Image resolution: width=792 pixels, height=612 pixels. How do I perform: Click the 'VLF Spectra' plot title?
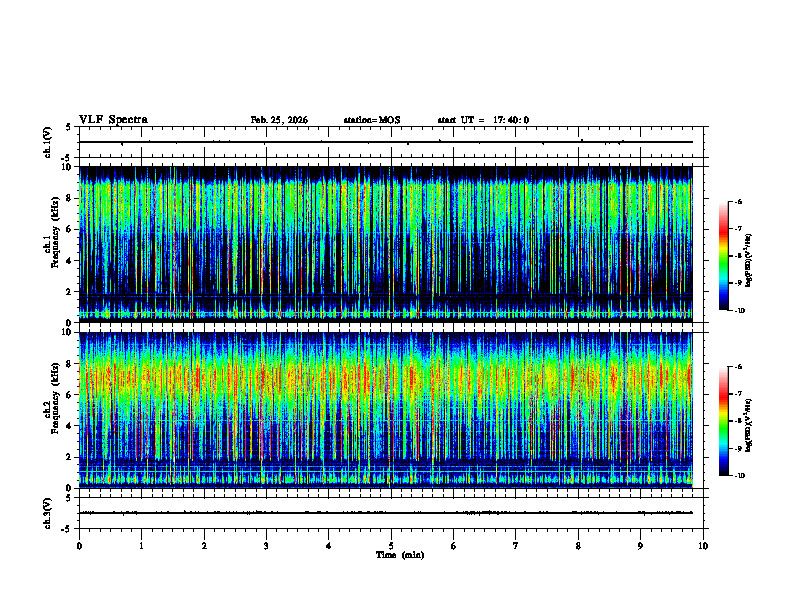(x=113, y=120)
